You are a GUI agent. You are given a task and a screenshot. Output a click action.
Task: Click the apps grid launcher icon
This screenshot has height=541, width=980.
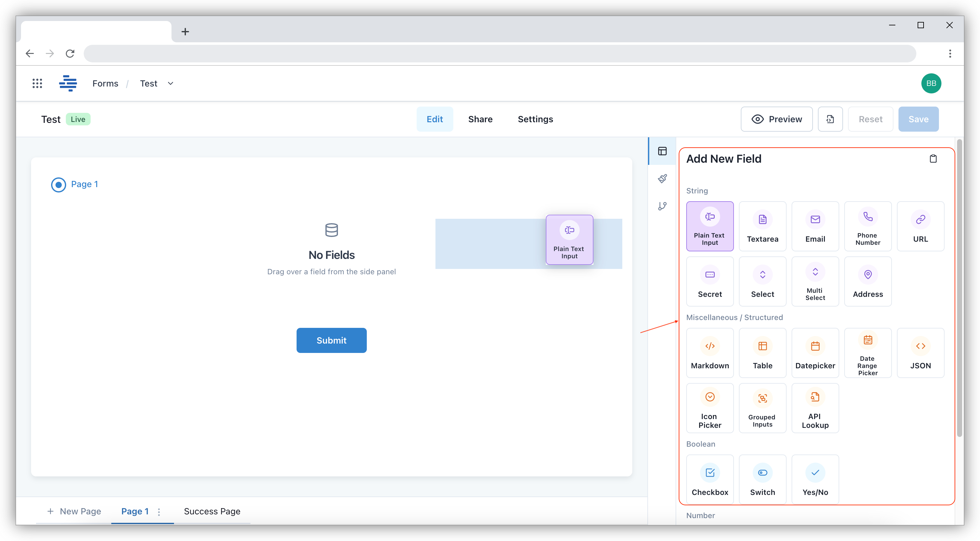click(x=37, y=83)
